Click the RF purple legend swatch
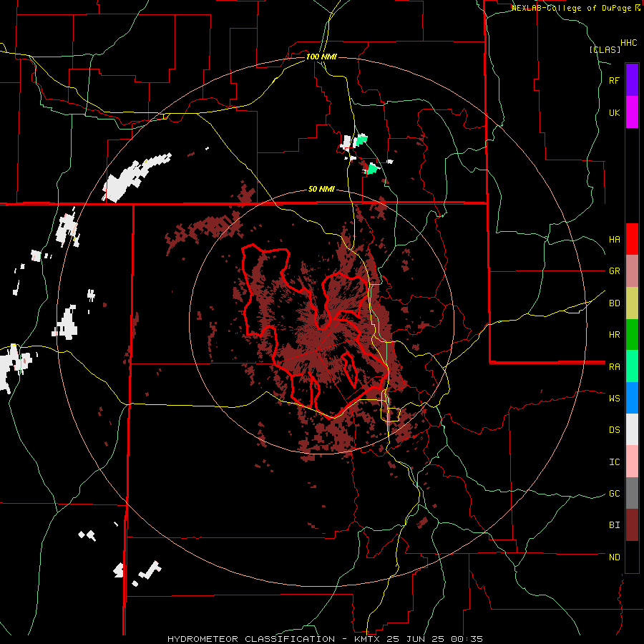The image size is (644, 644). coord(632,80)
